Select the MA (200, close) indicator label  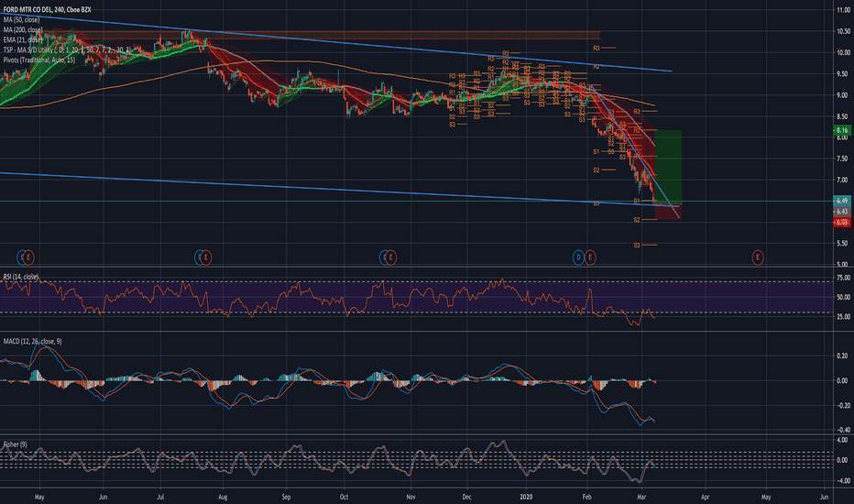(x=23, y=29)
